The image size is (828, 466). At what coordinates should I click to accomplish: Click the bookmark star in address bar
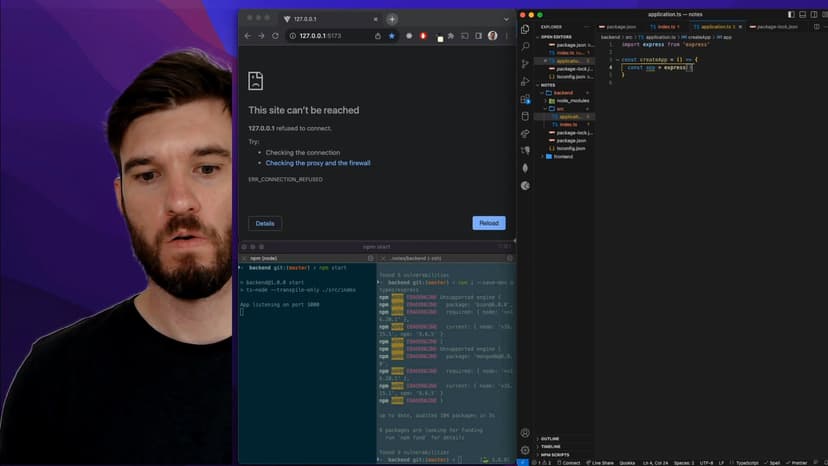point(392,36)
